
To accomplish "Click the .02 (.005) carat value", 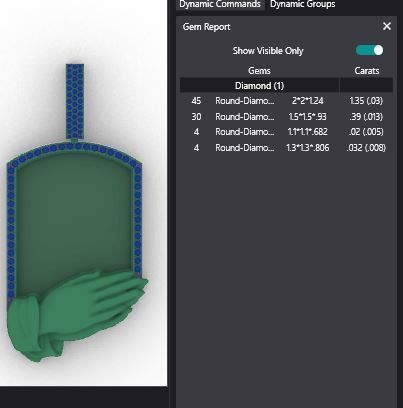I will point(366,132).
